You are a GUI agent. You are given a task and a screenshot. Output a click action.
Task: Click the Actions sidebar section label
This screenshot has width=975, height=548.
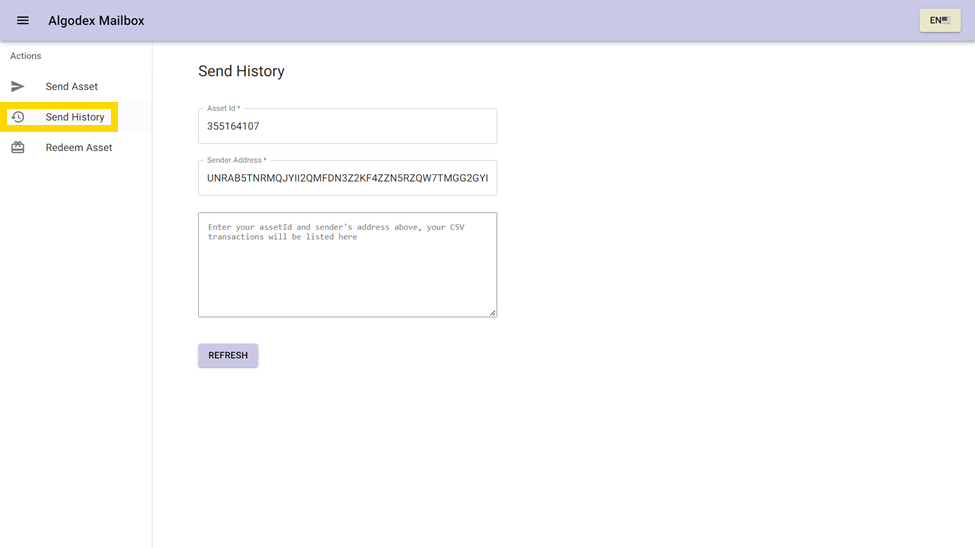[x=26, y=56]
